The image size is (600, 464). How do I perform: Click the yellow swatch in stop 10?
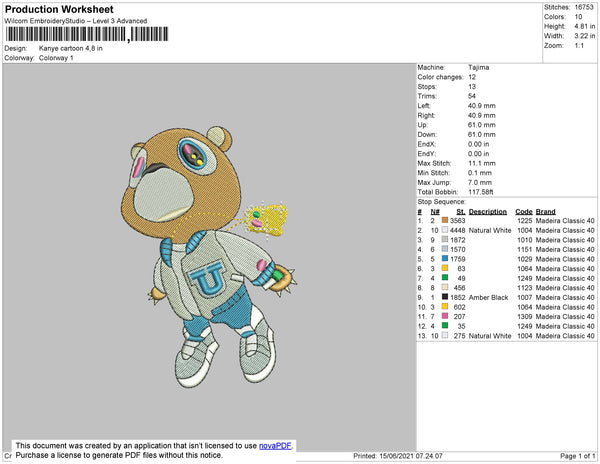pyautogui.click(x=445, y=306)
